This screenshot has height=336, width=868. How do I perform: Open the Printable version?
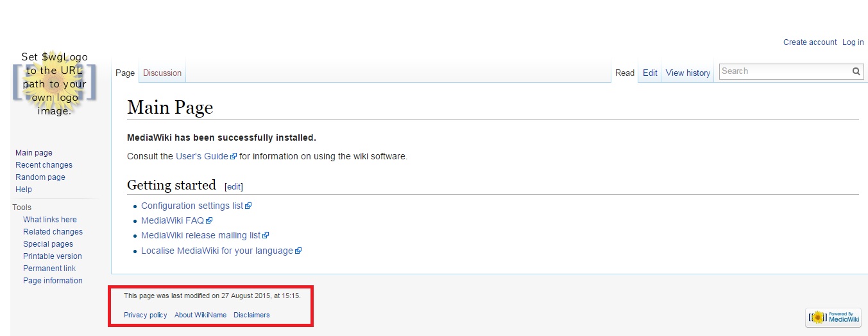point(53,256)
